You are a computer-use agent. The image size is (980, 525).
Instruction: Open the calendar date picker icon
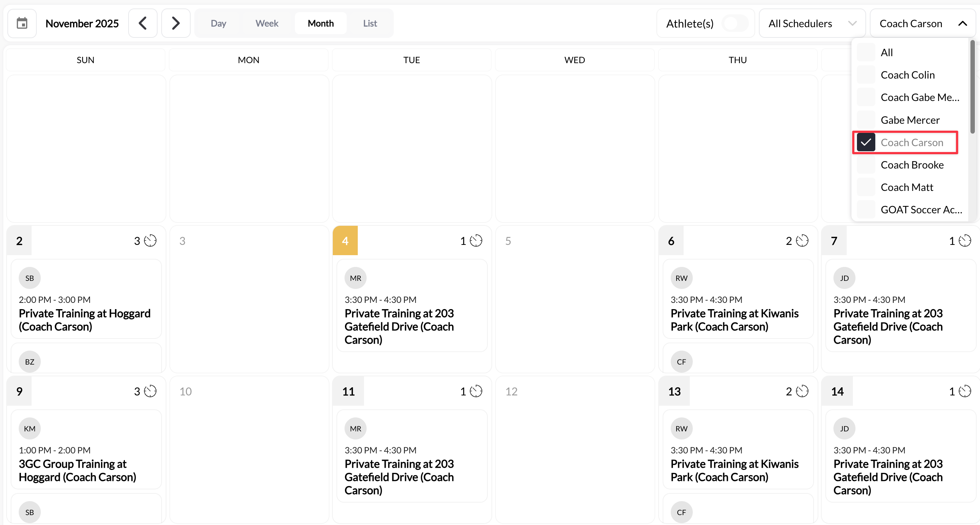click(22, 23)
